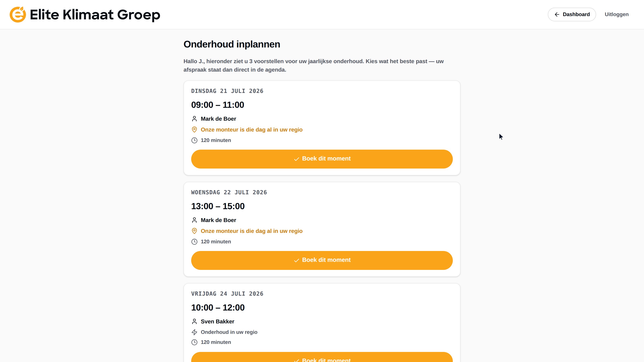Click the location pin icon in Woensdag card

pos(194,231)
